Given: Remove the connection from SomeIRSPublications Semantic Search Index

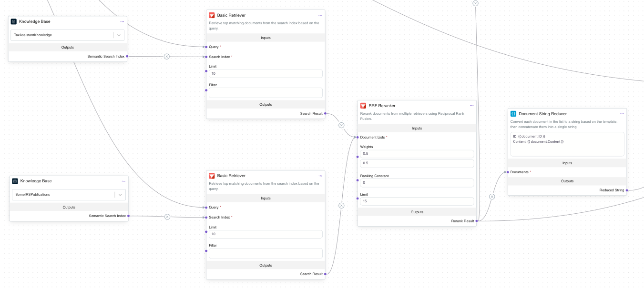Looking at the screenshot, I should (167, 217).
